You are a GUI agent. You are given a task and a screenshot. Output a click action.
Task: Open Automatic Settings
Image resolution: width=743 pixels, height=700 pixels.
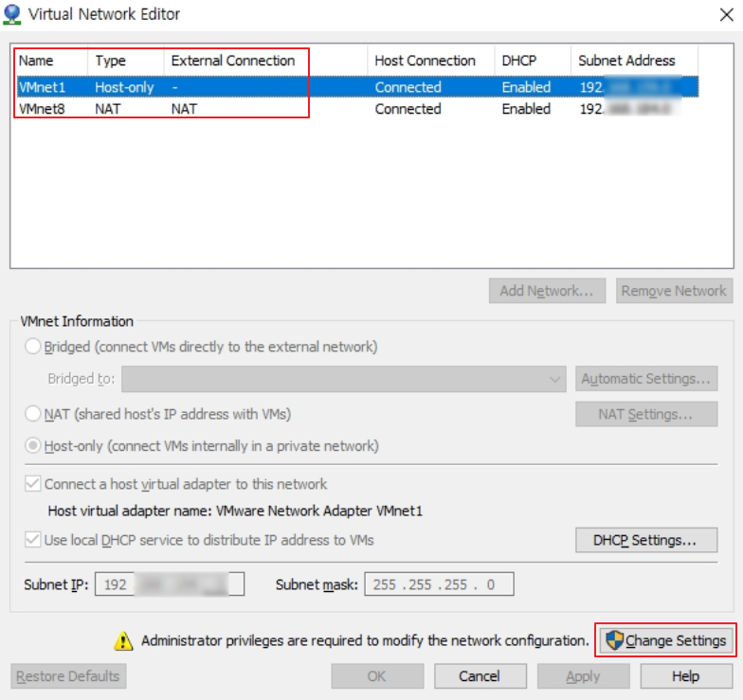(x=646, y=379)
